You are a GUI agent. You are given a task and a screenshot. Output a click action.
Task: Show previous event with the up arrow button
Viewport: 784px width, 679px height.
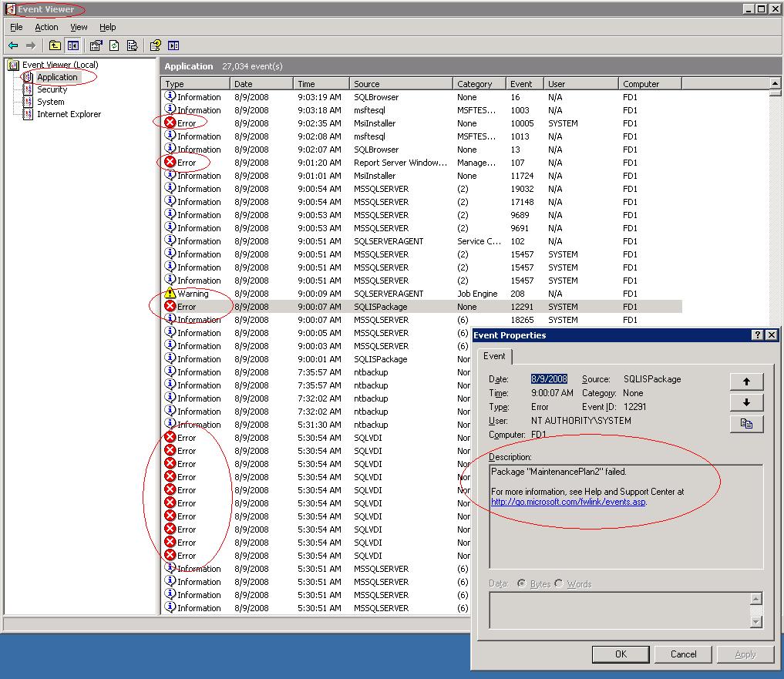746,382
